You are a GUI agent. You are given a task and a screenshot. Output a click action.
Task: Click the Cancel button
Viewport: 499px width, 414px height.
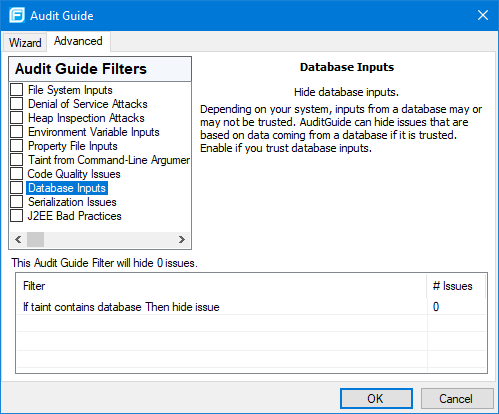pyautogui.click(x=457, y=398)
